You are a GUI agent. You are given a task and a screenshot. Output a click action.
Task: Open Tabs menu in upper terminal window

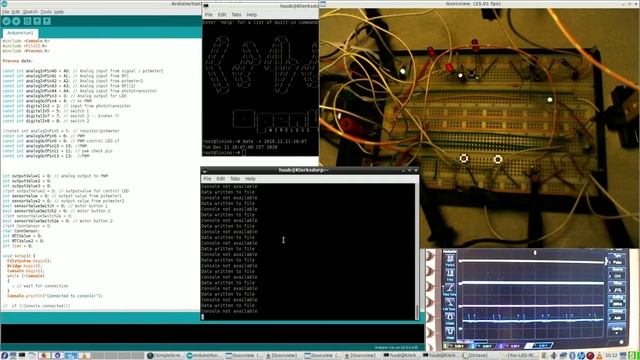pyautogui.click(x=236, y=14)
